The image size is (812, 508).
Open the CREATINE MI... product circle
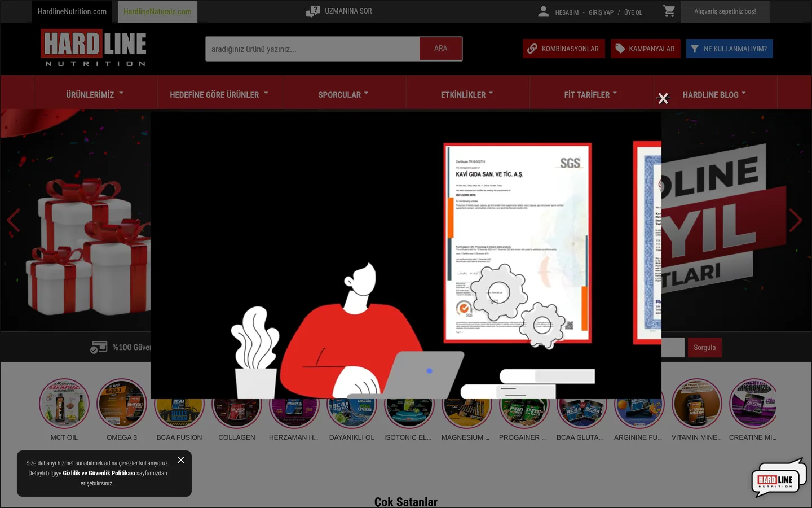[753, 404]
